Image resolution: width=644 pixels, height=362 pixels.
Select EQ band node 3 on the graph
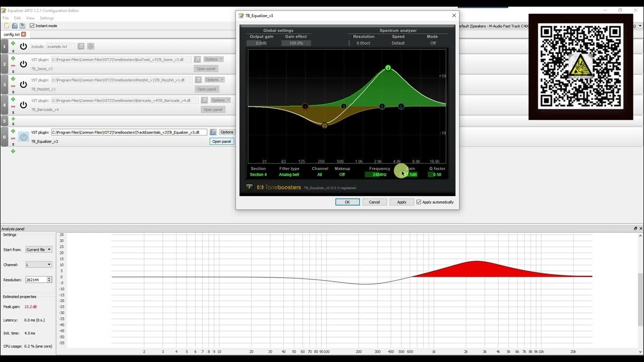(344, 106)
